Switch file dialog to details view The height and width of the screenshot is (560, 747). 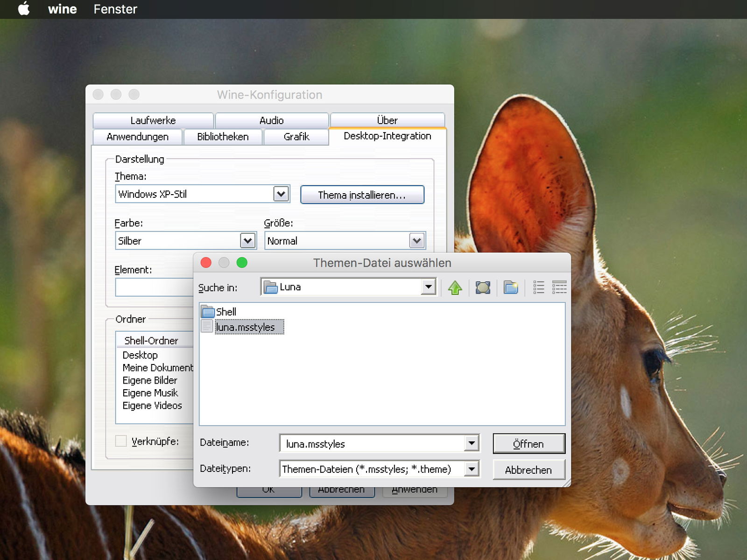point(559,287)
